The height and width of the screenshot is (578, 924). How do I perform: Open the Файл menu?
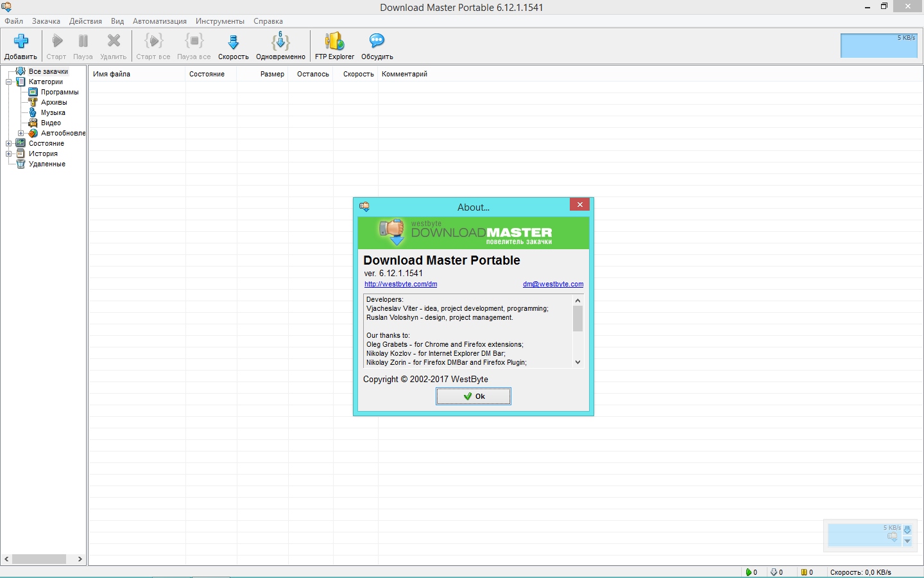(x=13, y=21)
